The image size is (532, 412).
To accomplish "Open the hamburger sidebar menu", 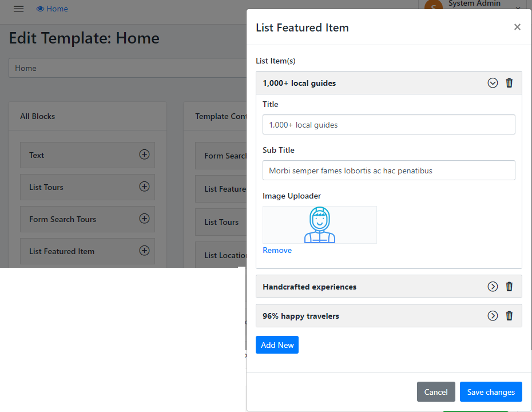I will 19,9.
